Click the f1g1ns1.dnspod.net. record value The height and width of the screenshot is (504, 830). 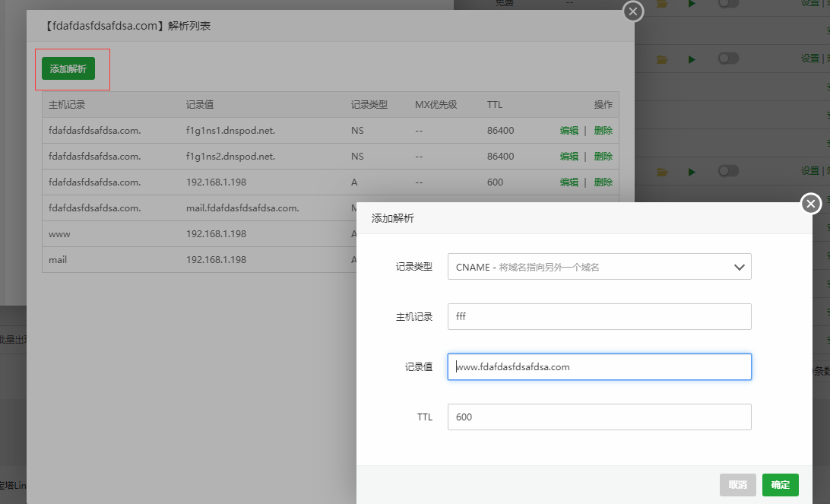(x=230, y=131)
